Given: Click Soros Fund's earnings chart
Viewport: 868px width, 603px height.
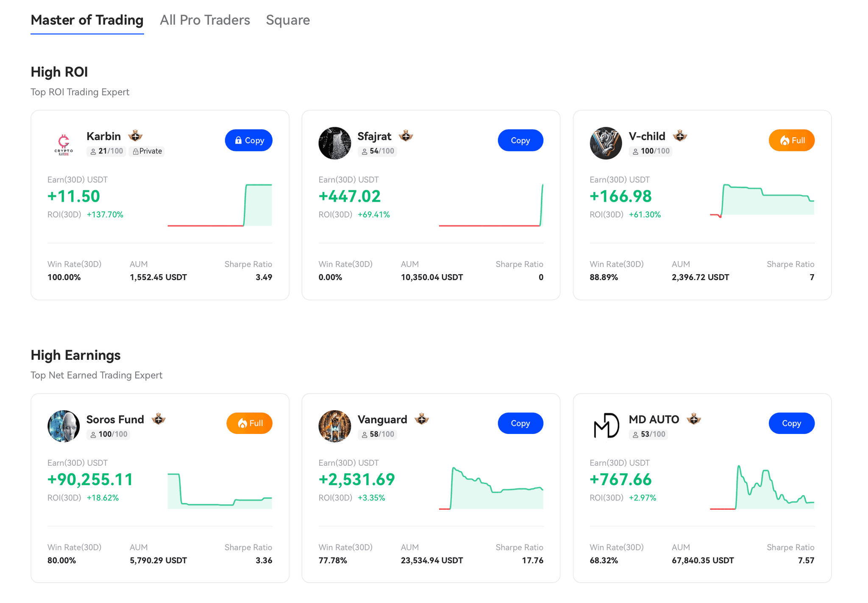Looking at the screenshot, I should pyautogui.click(x=220, y=490).
